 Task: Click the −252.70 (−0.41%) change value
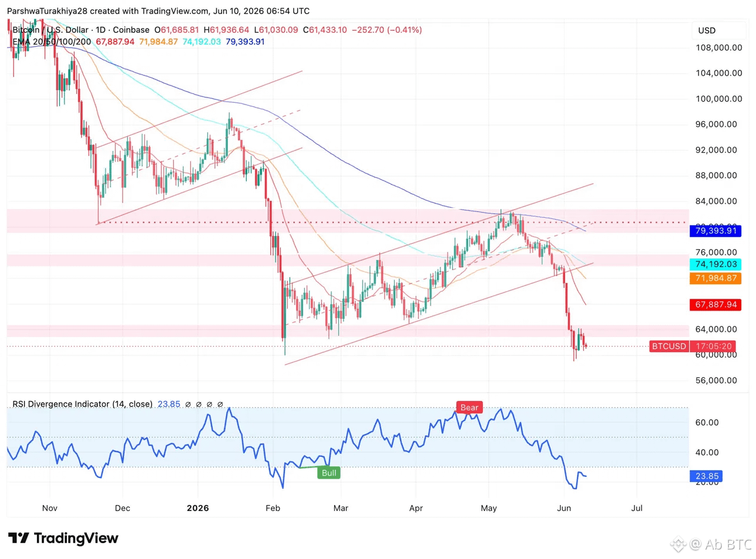pos(387,30)
